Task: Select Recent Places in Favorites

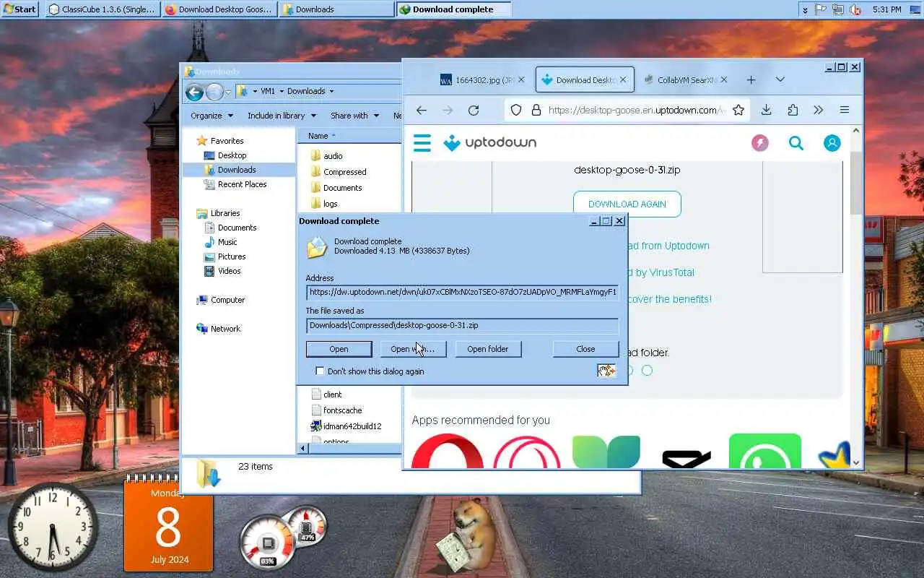Action: click(242, 184)
